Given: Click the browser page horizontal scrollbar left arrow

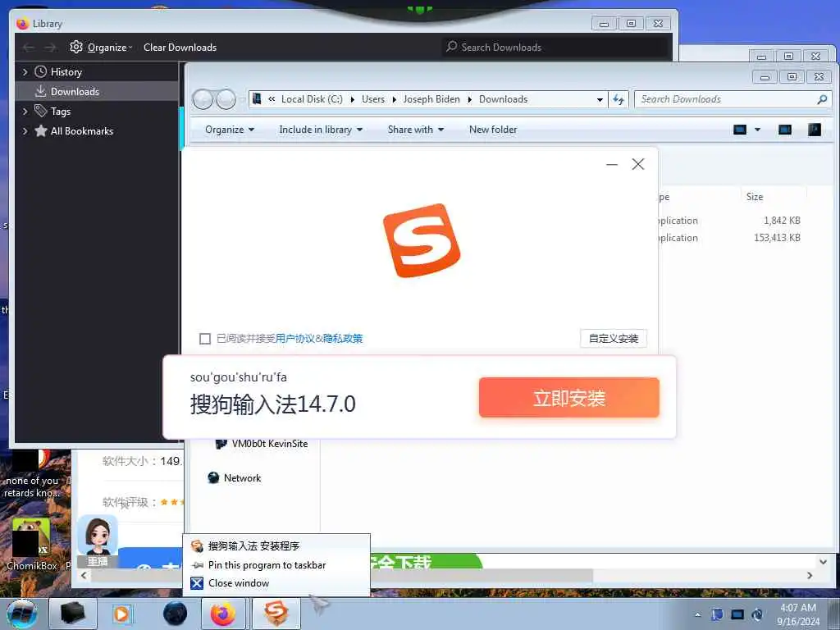Looking at the screenshot, I should coord(84,575).
